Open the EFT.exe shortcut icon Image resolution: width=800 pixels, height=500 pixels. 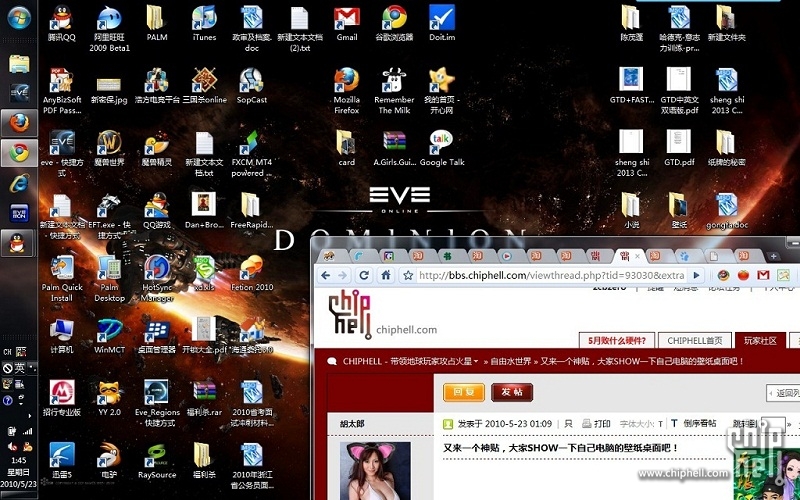click(109, 216)
